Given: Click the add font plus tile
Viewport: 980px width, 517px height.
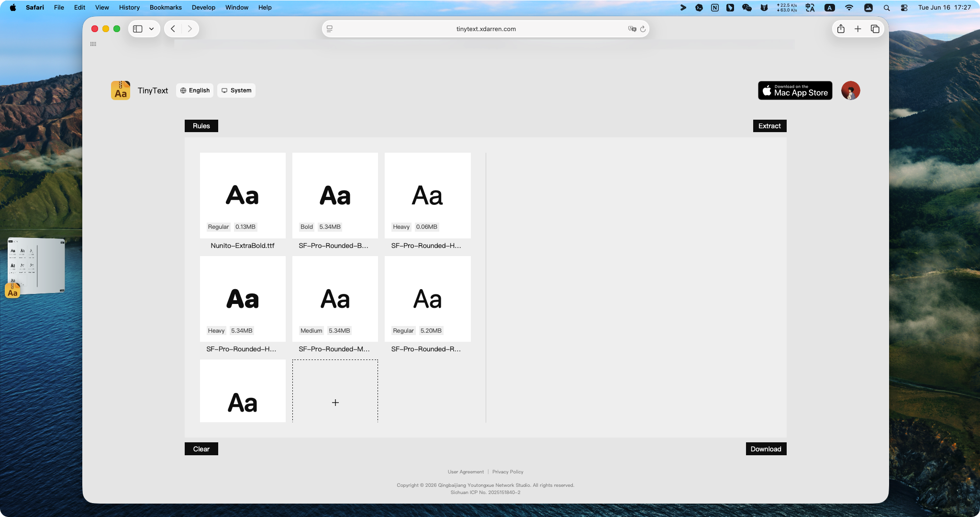Looking at the screenshot, I should pyautogui.click(x=335, y=391).
